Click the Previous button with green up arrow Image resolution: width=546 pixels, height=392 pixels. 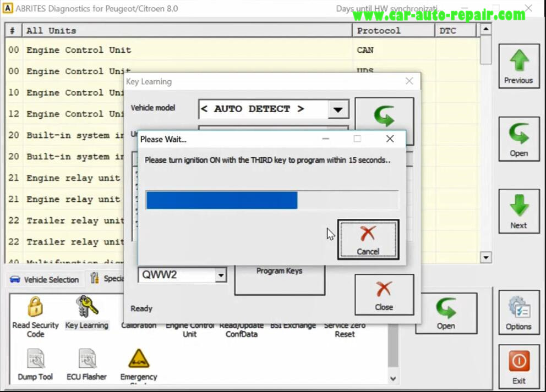click(x=519, y=66)
